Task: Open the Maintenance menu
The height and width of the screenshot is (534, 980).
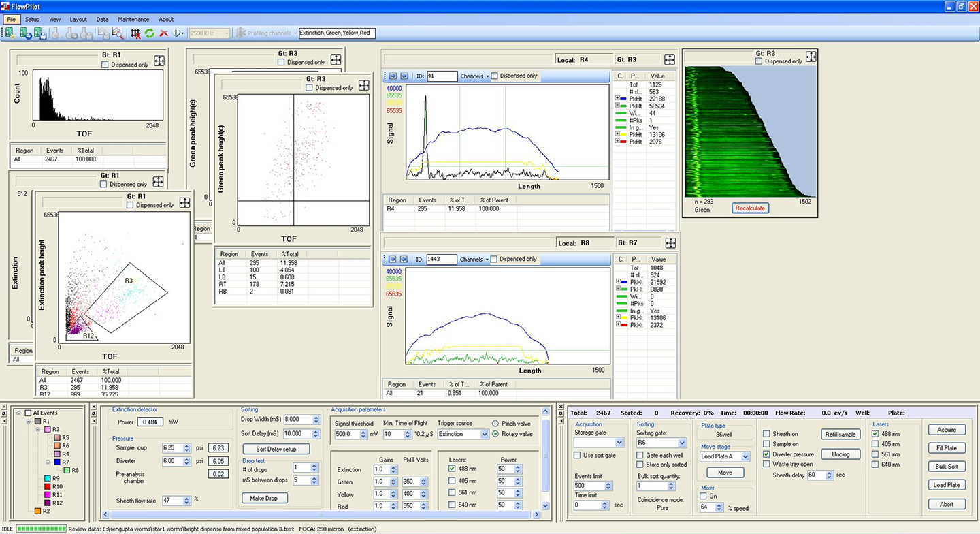Action: (x=133, y=19)
